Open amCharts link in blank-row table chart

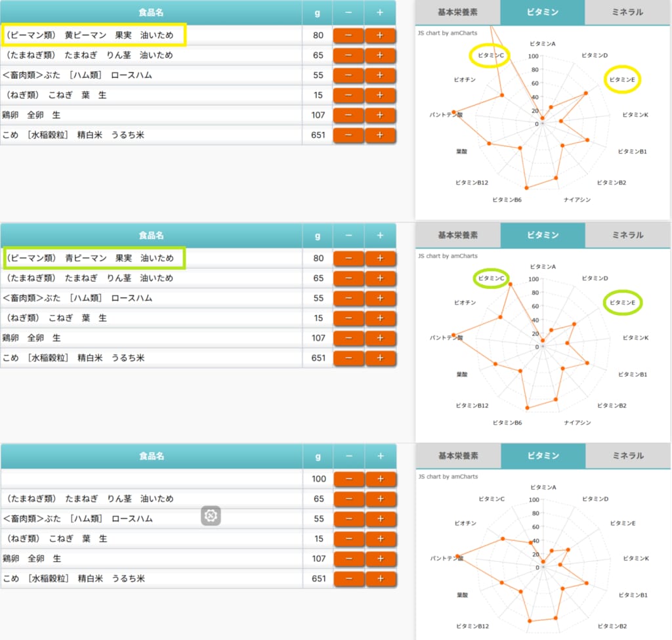[448, 477]
